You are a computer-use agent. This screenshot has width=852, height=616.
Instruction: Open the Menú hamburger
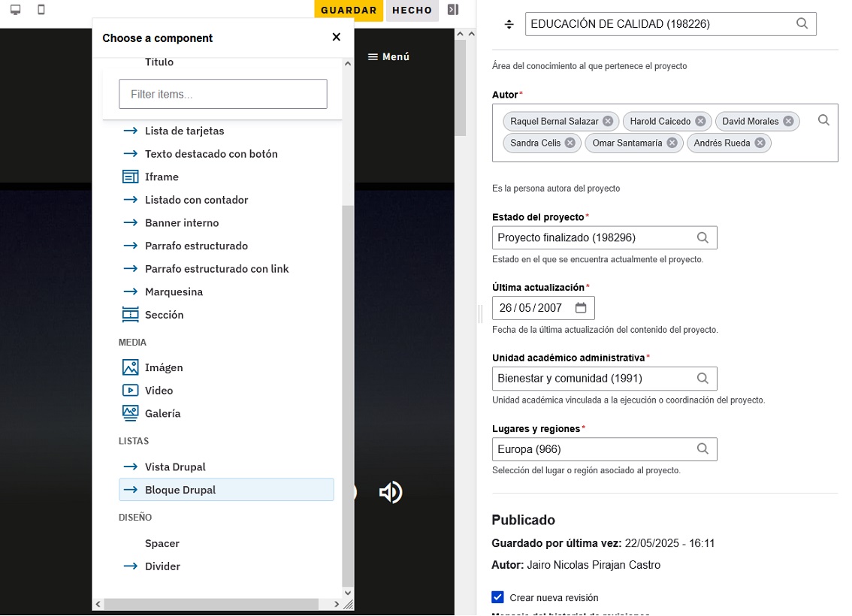tap(388, 57)
